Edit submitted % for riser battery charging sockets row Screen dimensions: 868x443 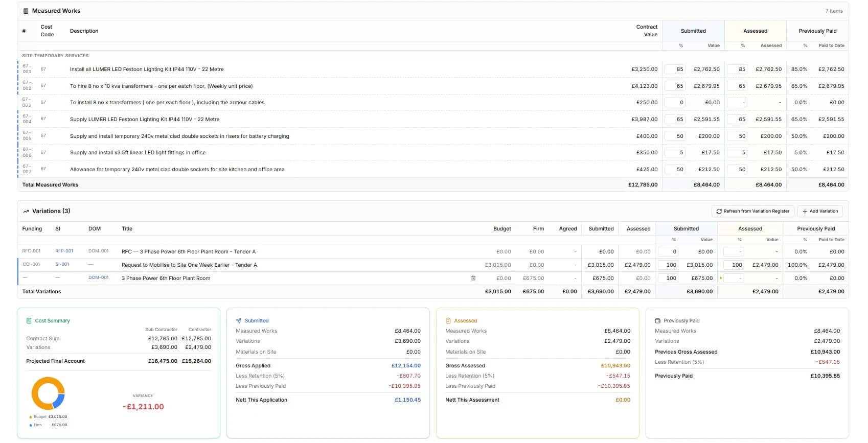tap(675, 136)
